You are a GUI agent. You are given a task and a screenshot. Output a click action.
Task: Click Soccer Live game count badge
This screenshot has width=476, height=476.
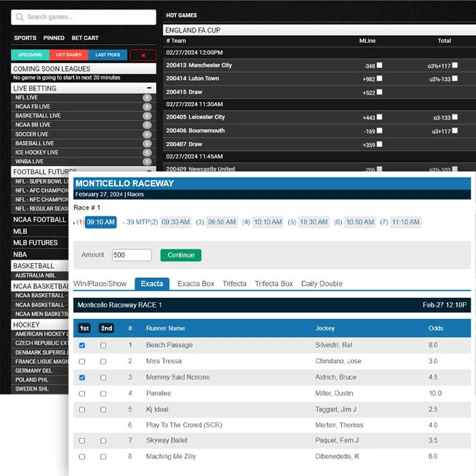click(x=147, y=135)
